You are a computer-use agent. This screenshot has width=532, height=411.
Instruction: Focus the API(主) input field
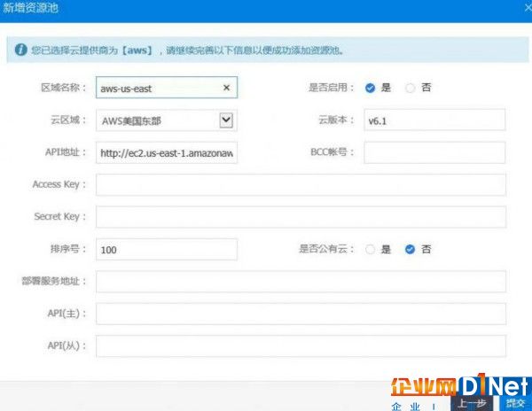point(301,314)
